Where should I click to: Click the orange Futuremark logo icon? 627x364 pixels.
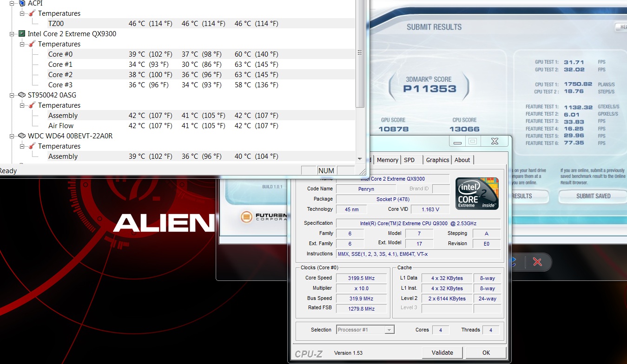click(x=247, y=217)
